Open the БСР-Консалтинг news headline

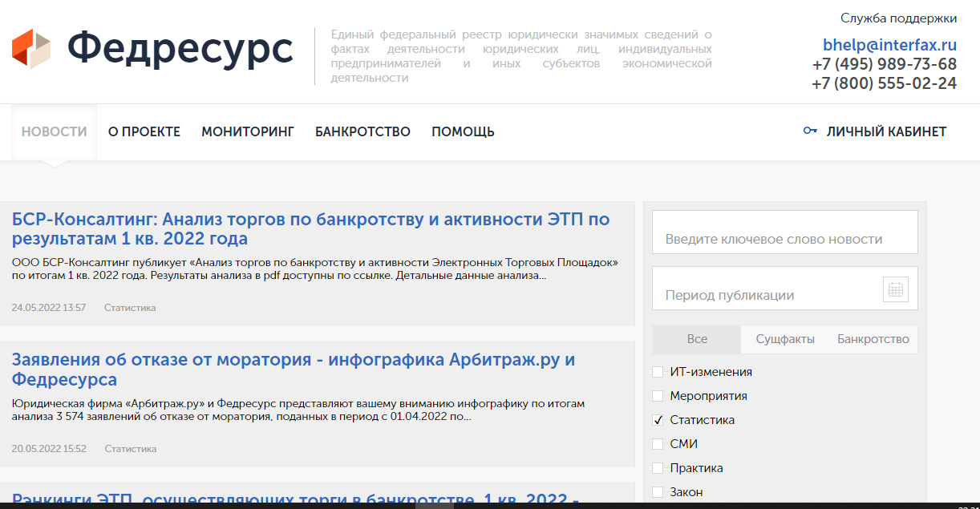click(x=311, y=229)
